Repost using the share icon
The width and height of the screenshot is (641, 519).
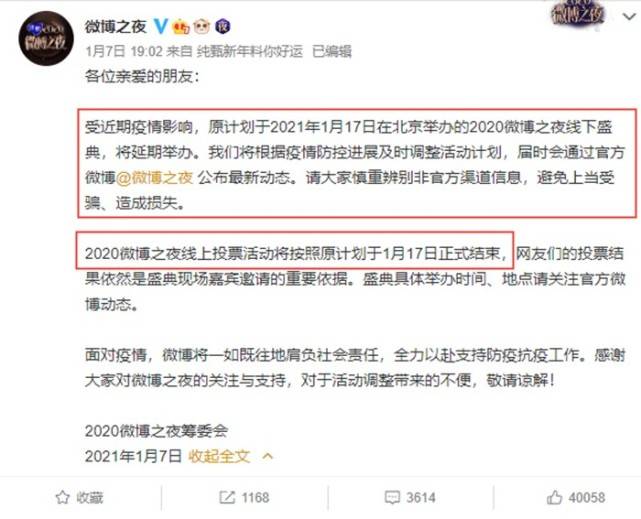227,497
